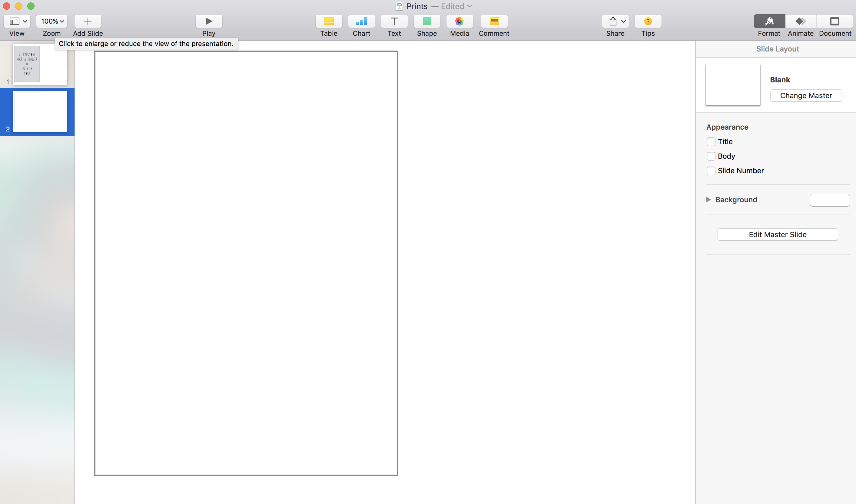
Task: Enable the Slide Number checkbox
Action: 711,171
